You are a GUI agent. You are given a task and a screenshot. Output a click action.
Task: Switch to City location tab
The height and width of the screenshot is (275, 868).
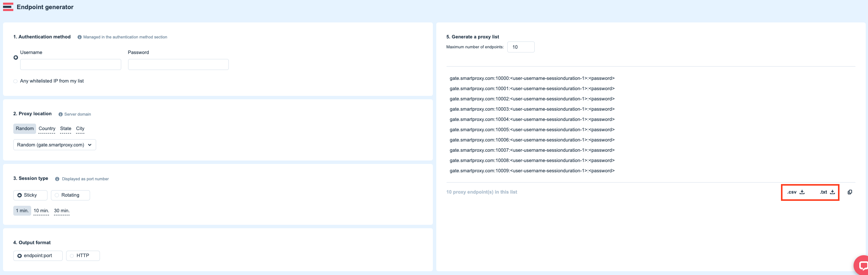point(80,129)
